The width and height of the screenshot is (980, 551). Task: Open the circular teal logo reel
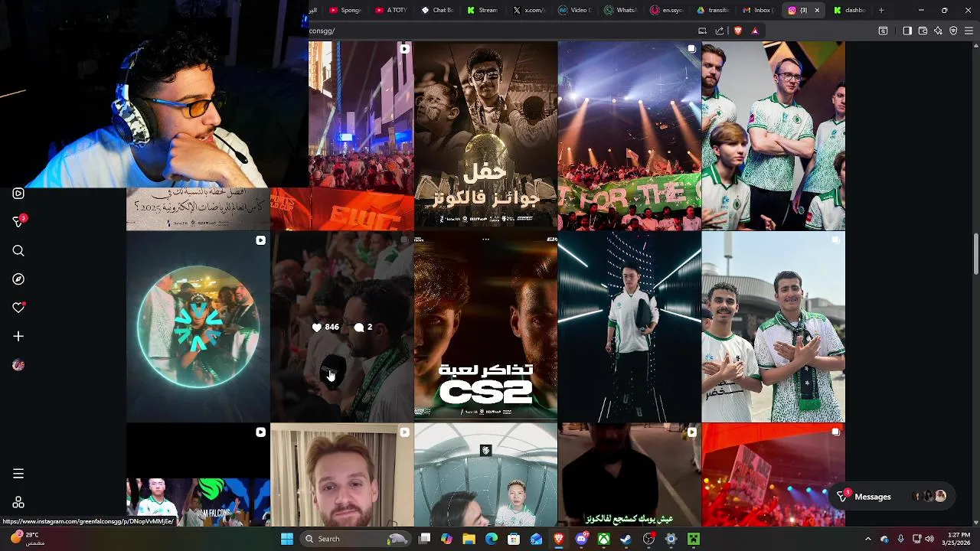(198, 327)
